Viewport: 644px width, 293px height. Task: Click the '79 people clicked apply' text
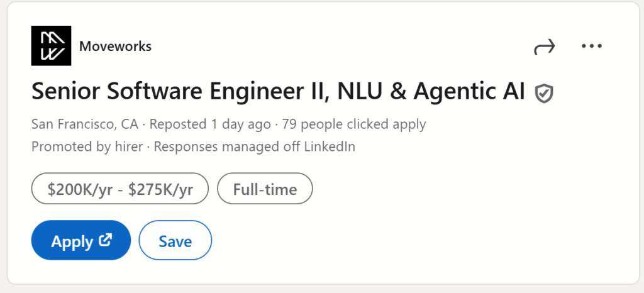pos(354,124)
